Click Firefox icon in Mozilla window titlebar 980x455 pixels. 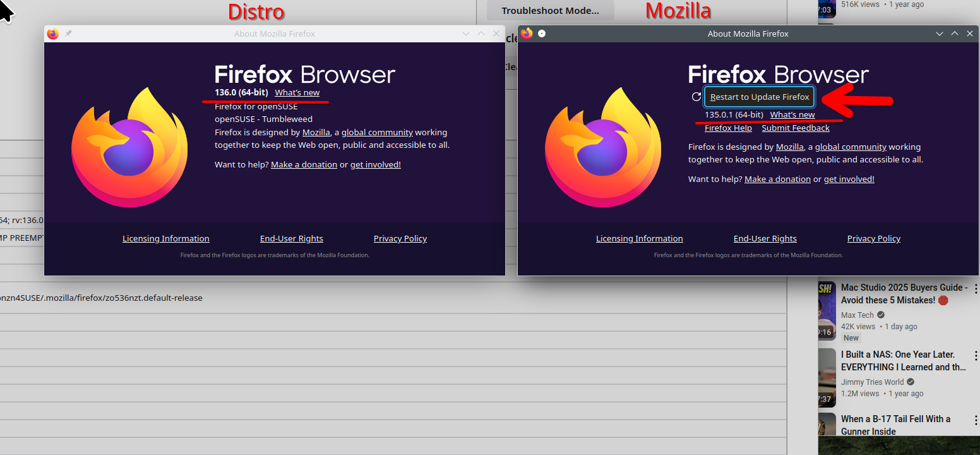pos(527,33)
